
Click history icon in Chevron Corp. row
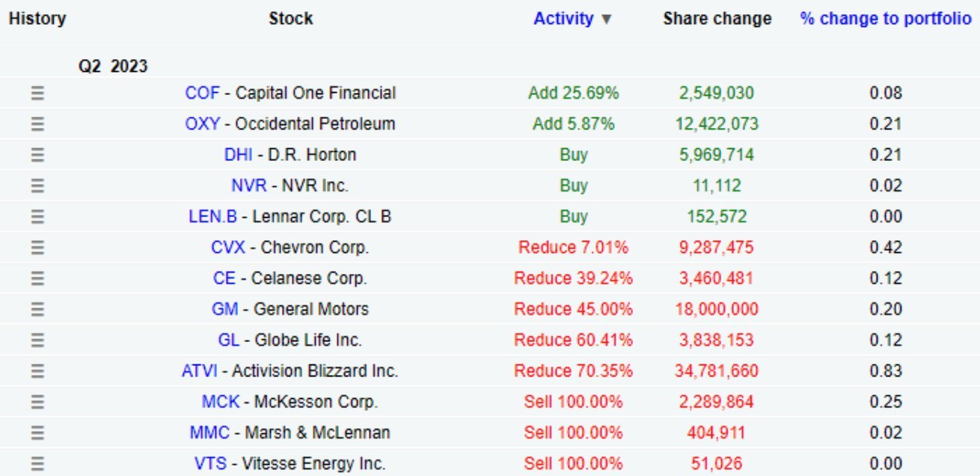click(37, 248)
